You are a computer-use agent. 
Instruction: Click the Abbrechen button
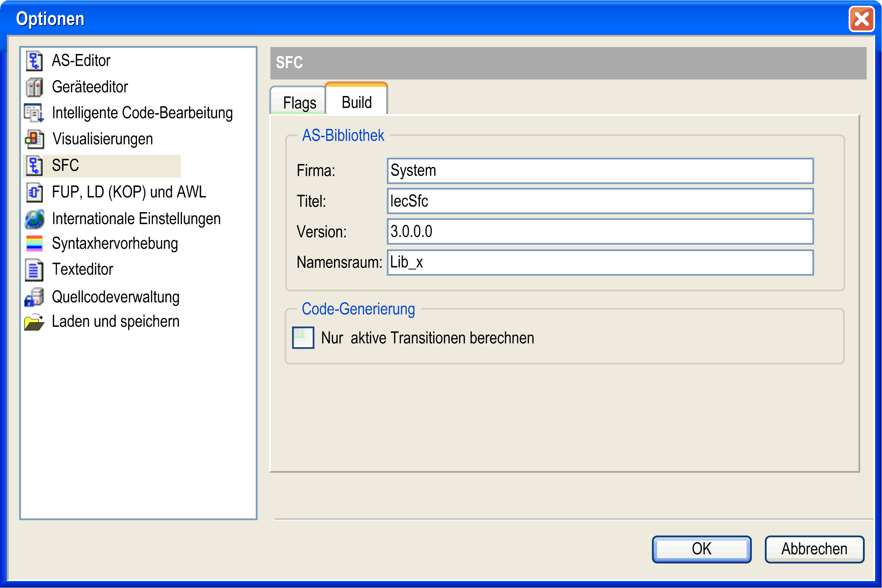coord(814,549)
